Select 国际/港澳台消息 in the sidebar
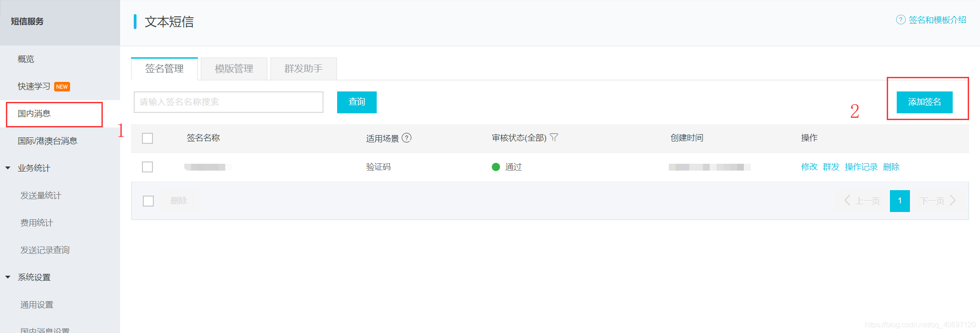 pos(48,141)
